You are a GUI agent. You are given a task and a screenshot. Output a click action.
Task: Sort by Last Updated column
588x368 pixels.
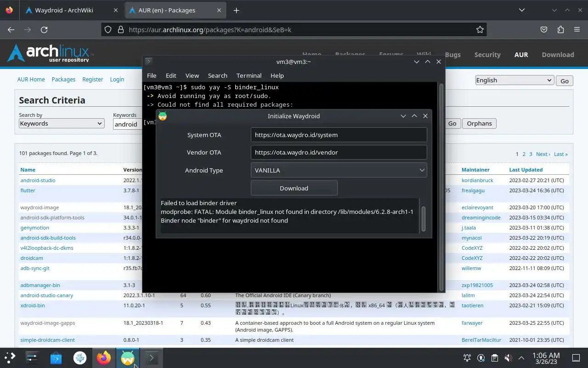pos(526,170)
